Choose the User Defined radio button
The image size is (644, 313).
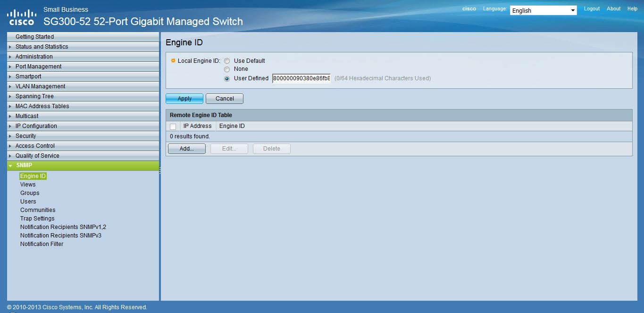tap(227, 78)
